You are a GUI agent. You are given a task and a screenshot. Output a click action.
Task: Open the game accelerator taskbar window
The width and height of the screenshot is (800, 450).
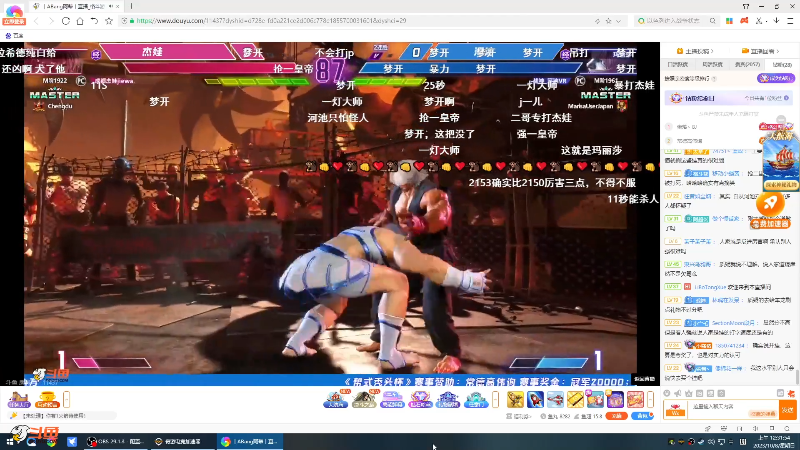pos(182,442)
